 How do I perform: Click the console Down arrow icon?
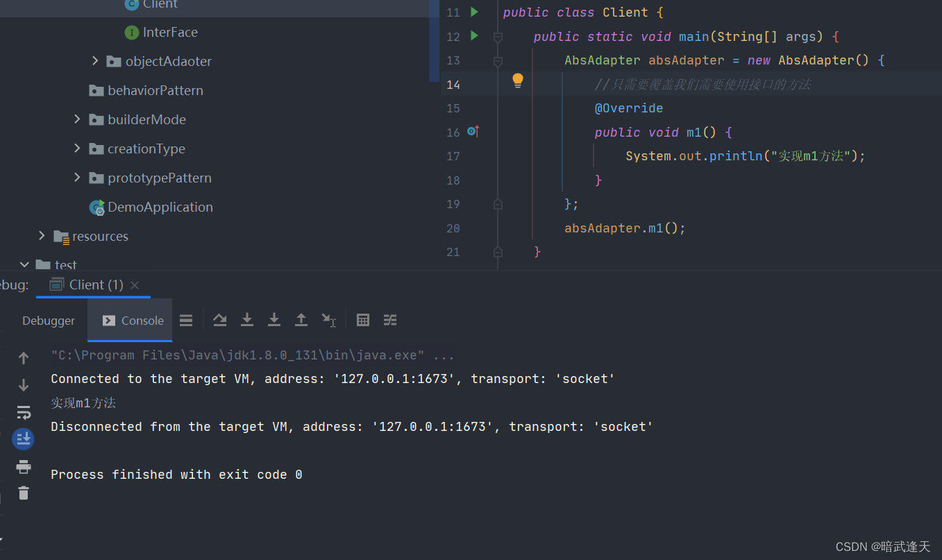click(x=24, y=385)
